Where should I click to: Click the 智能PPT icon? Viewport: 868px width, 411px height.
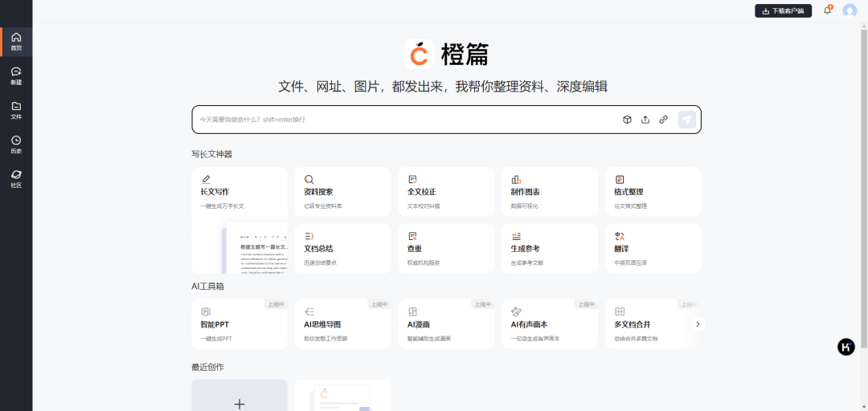pyautogui.click(x=206, y=312)
